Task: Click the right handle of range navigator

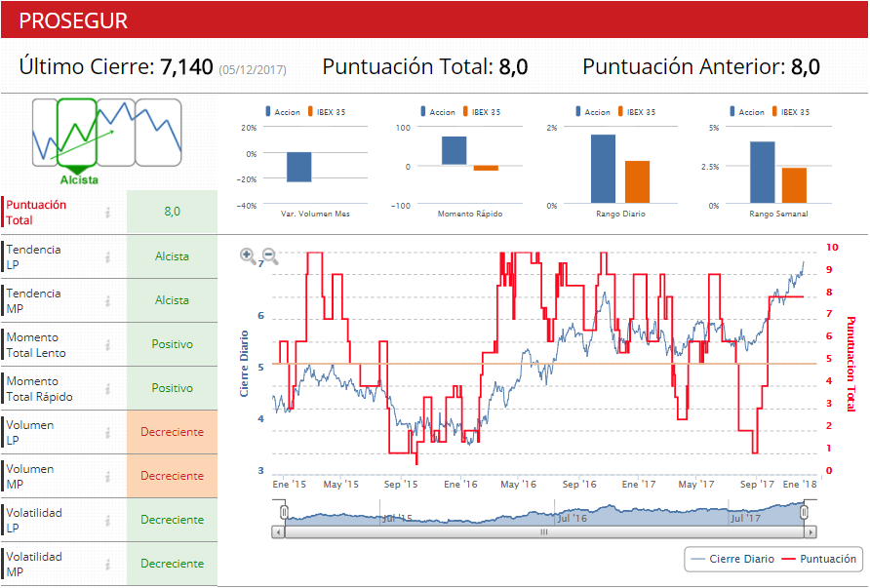Action: click(x=805, y=512)
